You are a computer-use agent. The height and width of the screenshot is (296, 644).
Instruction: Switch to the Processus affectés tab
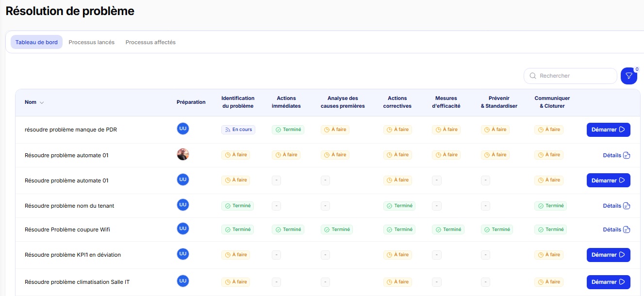point(151,42)
